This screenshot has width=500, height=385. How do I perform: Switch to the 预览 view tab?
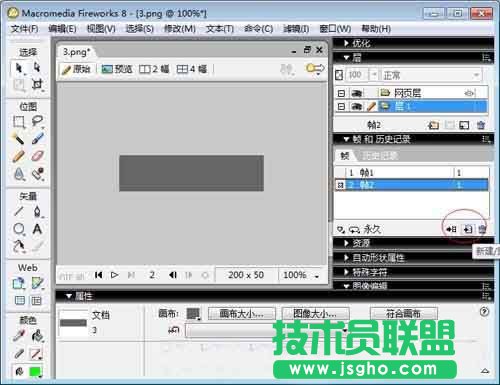click(x=117, y=69)
